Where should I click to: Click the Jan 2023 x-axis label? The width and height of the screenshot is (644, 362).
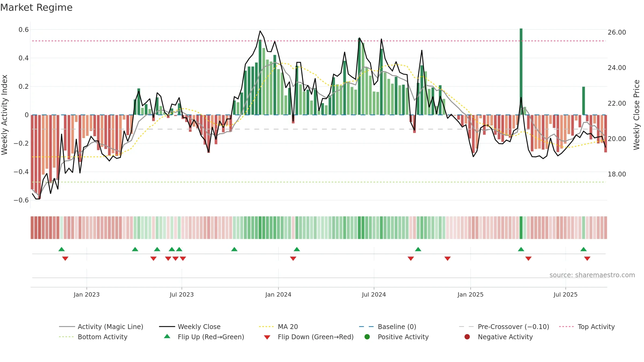[87, 294]
